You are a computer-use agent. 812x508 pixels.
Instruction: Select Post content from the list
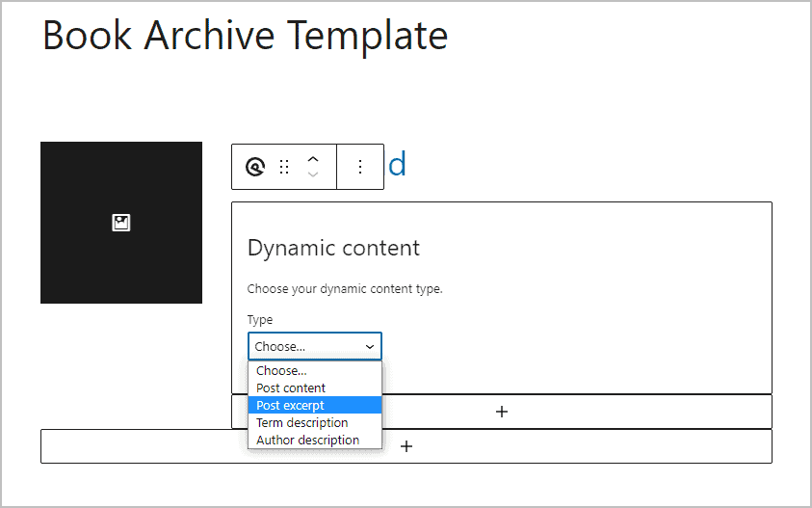[315, 388]
